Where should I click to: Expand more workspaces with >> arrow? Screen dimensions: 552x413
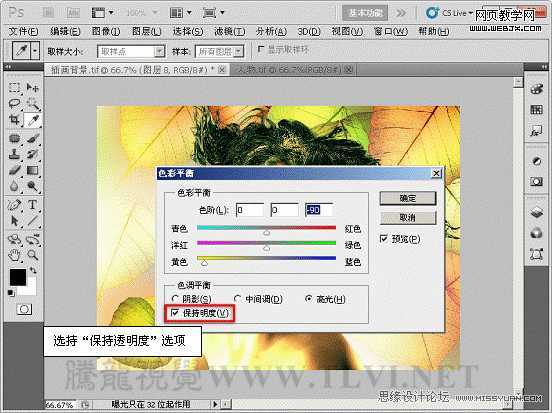[401, 13]
